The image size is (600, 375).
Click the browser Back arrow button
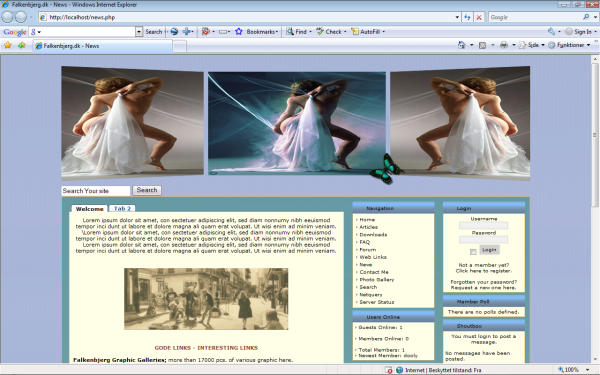tap(7, 17)
